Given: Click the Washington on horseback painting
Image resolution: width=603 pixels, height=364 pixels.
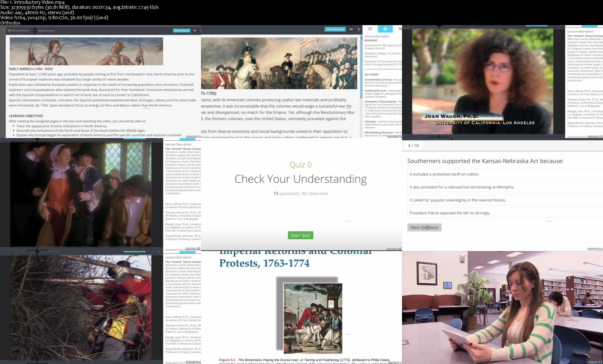Looking at the screenshot, I should (279, 63).
